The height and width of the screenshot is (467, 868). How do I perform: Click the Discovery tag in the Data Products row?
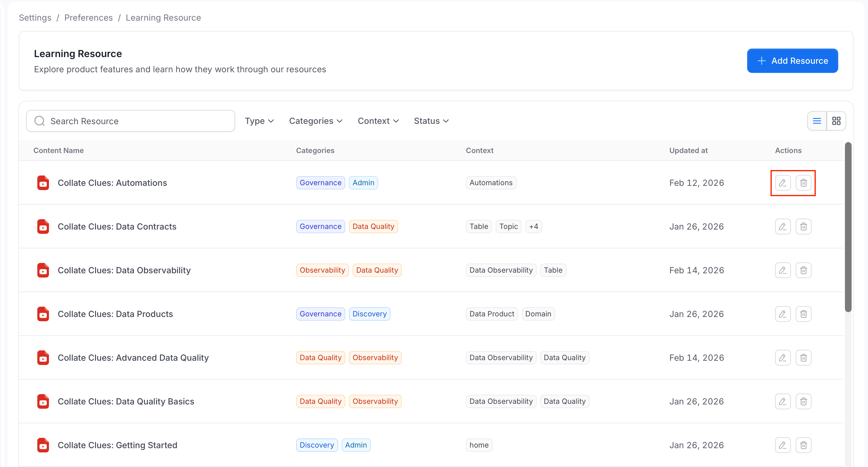pyautogui.click(x=369, y=314)
